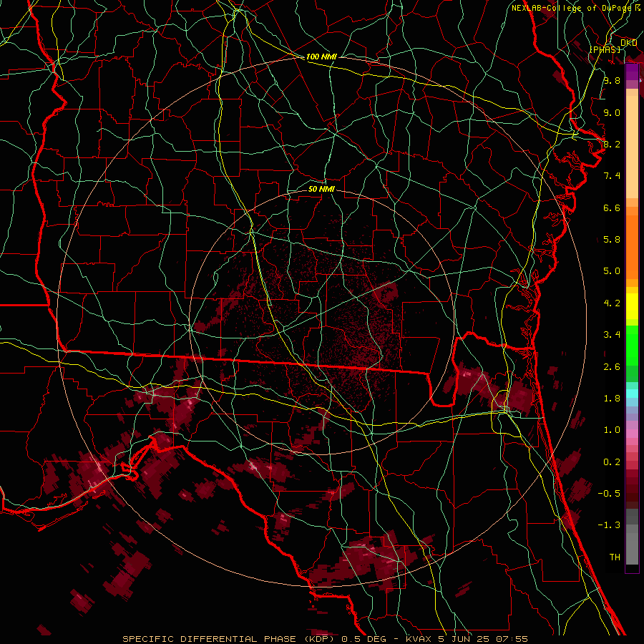The image size is (644, 644).
Task: Click the TH legend label
Action: (x=615, y=557)
